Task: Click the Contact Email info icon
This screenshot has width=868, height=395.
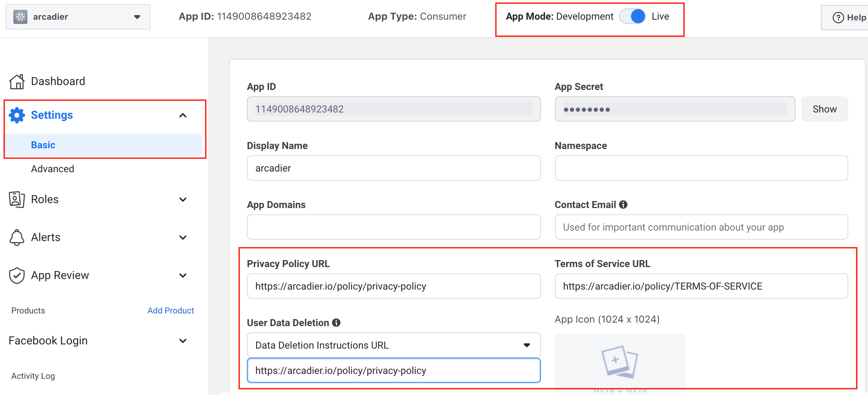Action: click(623, 205)
